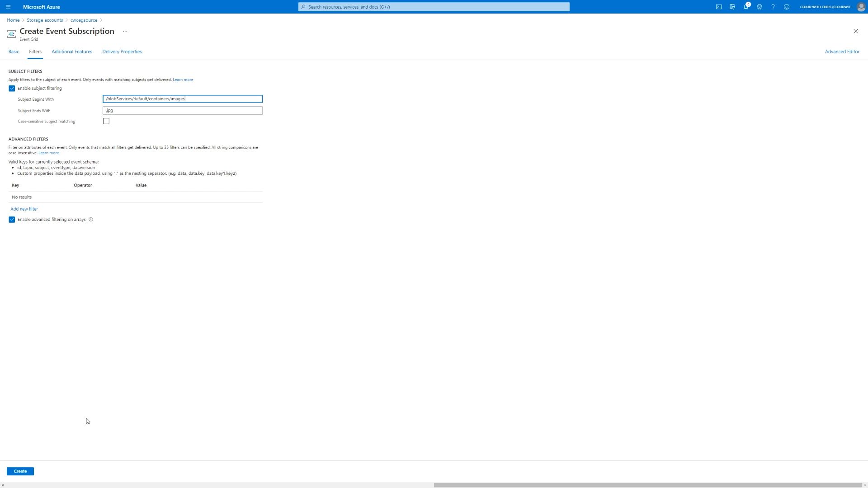
Task: Open Cloud Shell from top bar
Action: 719,7
